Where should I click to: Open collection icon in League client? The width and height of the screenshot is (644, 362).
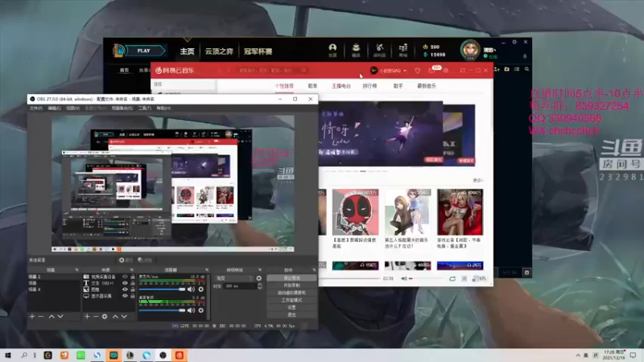point(356,50)
